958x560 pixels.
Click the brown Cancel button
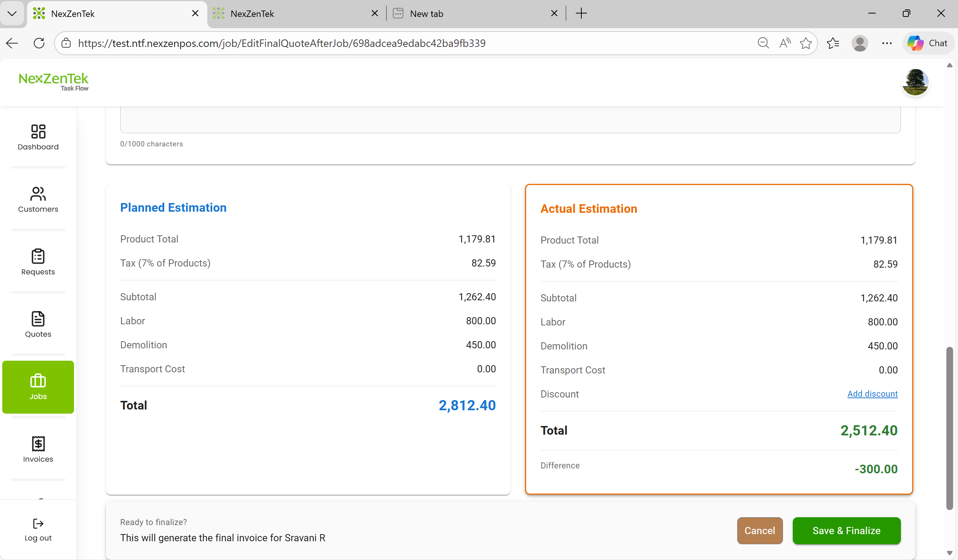coord(759,531)
